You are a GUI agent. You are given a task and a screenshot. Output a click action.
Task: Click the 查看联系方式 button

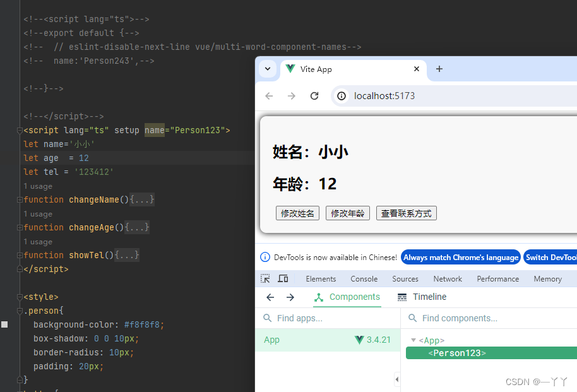click(x=407, y=213)
